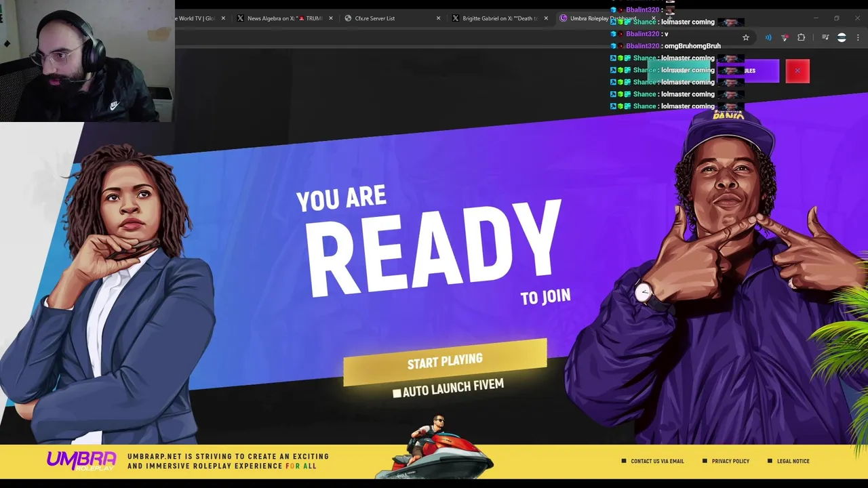Viewport: 868px width, 488px height.
Task: Bookmark this page with the star icon
Action: pos(746,38)
